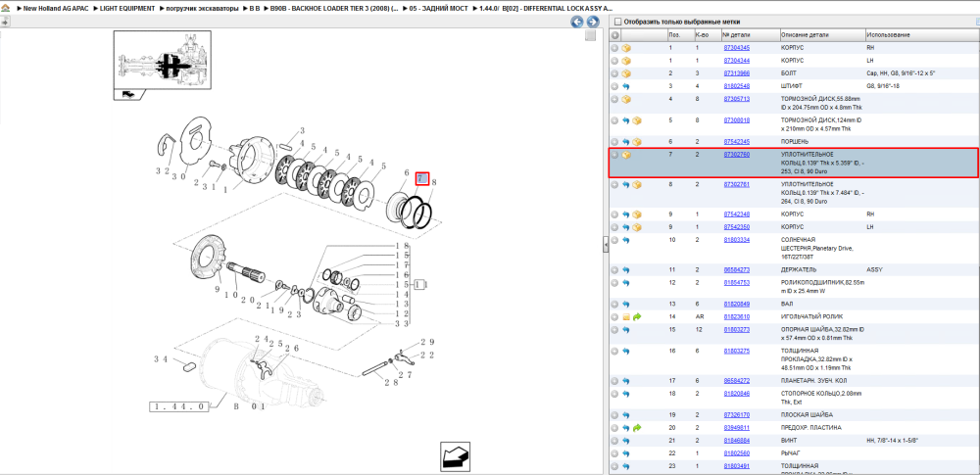
Task: Toggle the circle marker for part 87308018
Action: pos(615,120)
